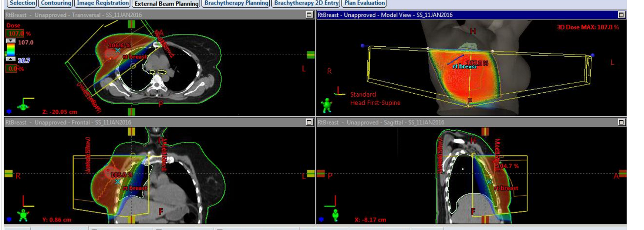This screenshot has height=230, width=644.
Task: Open the Selection workspace tab
Action: pyautogui.click(x=22, y=3)
